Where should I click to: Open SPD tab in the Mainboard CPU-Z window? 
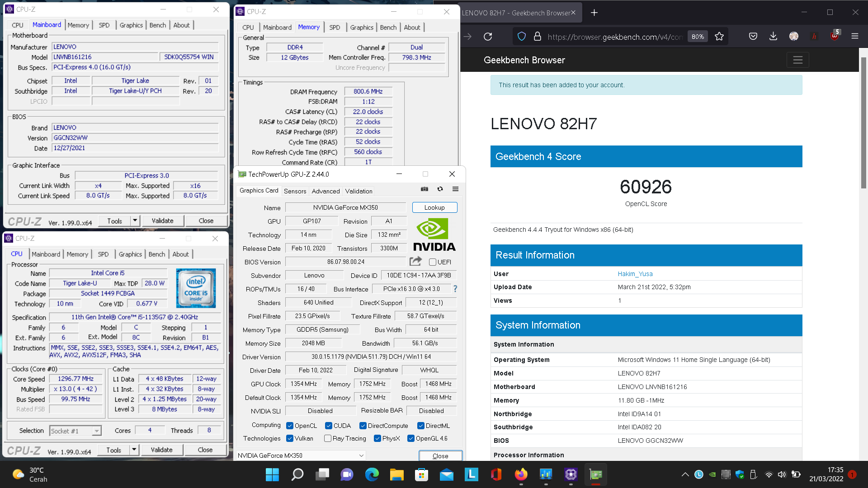pos(104,25)
